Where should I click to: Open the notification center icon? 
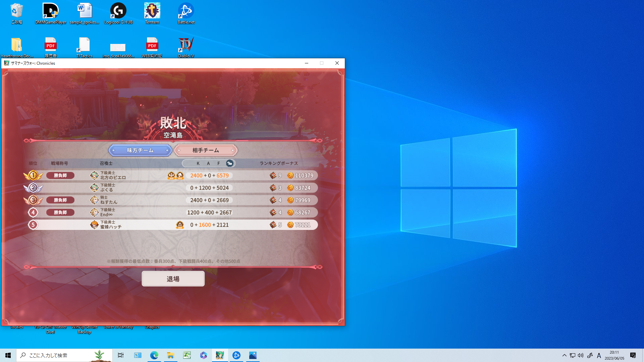(x=633, y=355)
